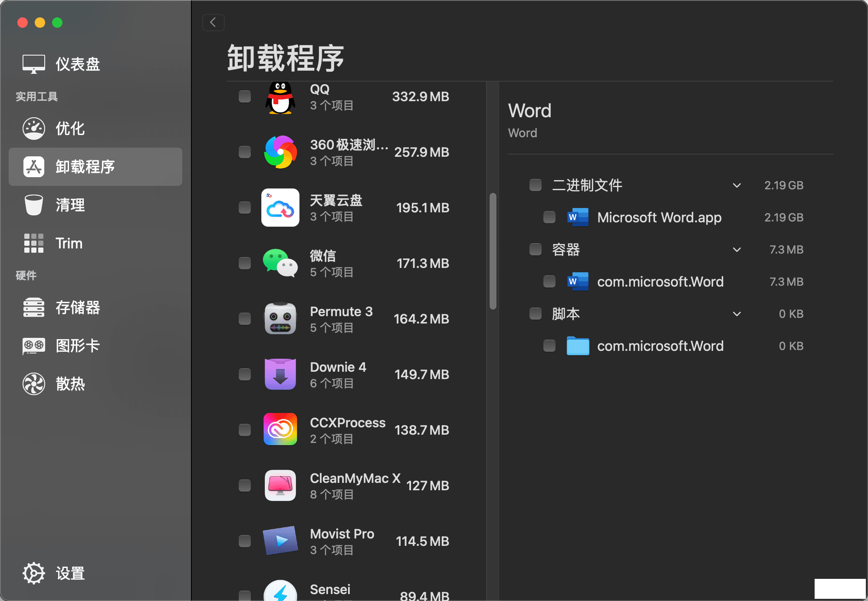
Task: Select the Permute 3 name text
Action: click(341, 311)
